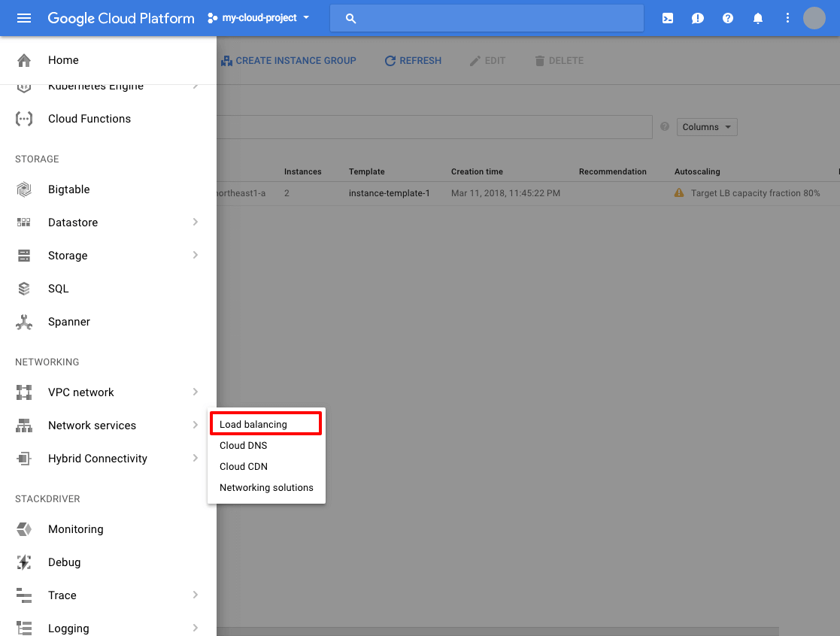The image size is (840, 636).
Task: Expand the Trace submenu chevron
Action: tap(196, 595)
